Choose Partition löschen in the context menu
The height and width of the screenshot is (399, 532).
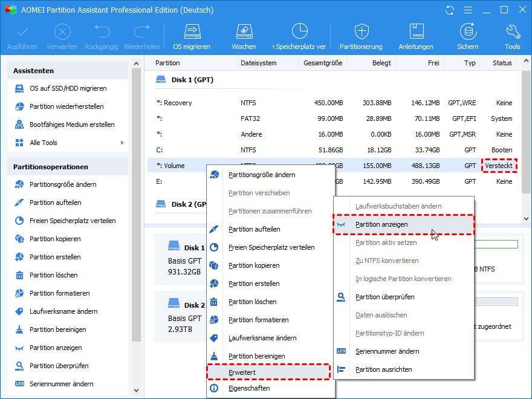270,302
